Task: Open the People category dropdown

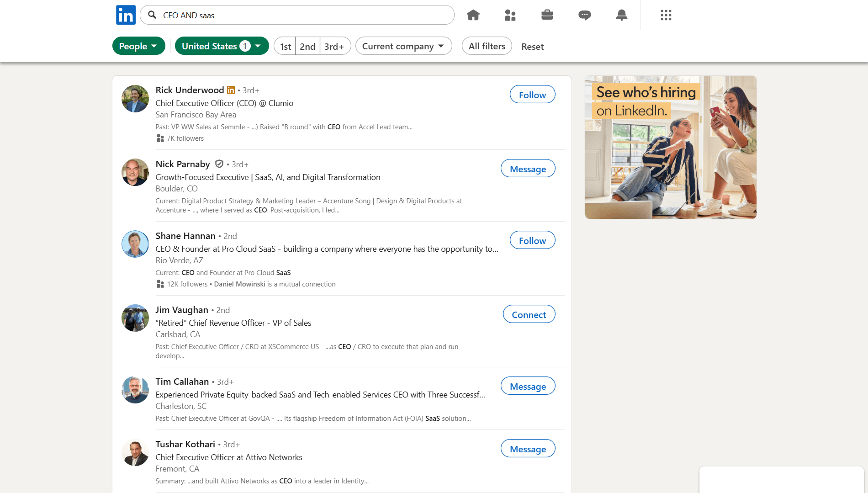Action: (x=138, y=46)
